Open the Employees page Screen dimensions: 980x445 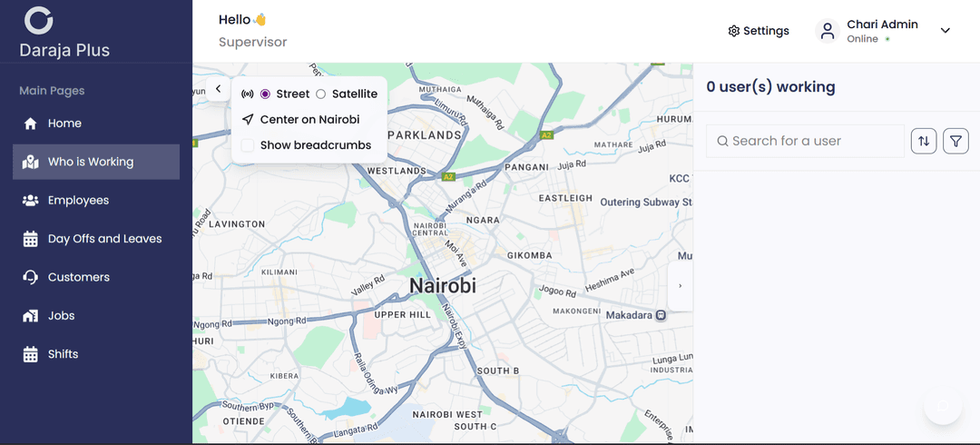[x=78, y=201]
